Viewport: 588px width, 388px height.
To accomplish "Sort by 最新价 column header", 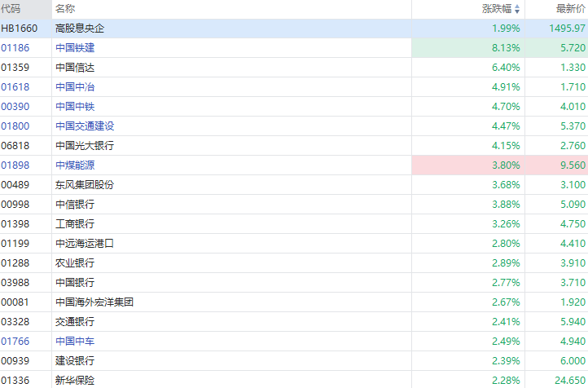I will coord(570,9).
